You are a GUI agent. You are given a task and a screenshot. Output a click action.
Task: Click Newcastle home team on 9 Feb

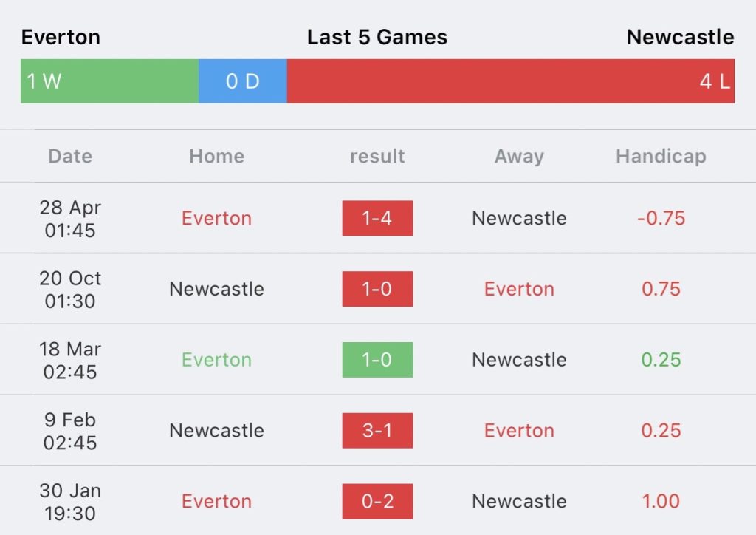click(216, 430)
